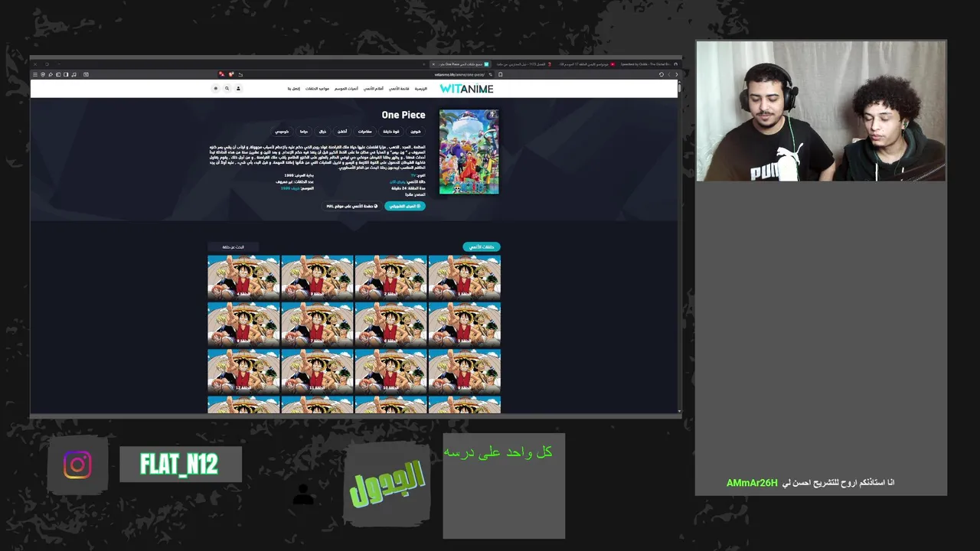Open episode 8 thumbnail
980x551 pixels.
[x=243, y=324]
